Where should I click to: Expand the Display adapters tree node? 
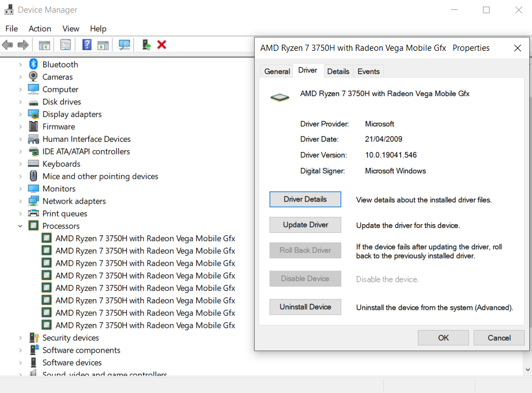[x=20, y=114]
